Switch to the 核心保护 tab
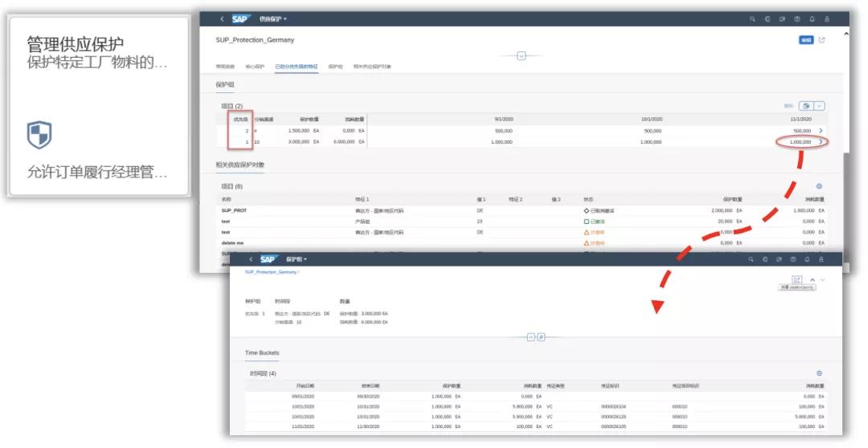Screen dimensions: 868x448 254,67
